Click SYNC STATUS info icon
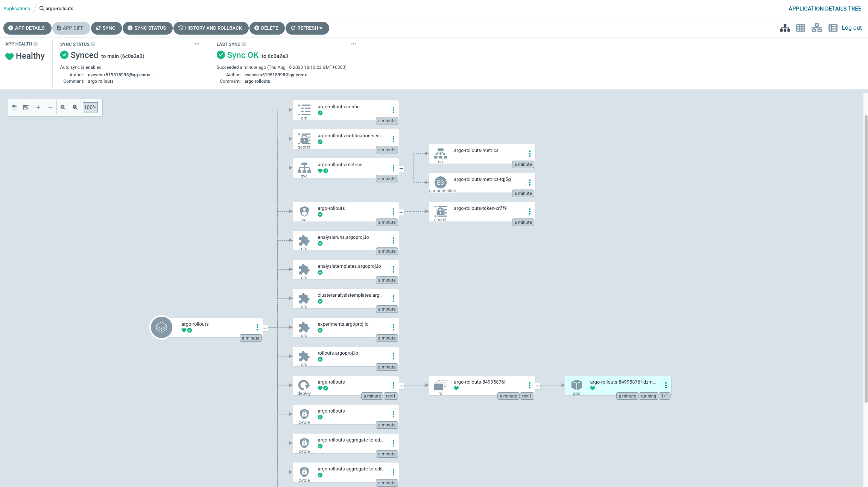Viewport: 868px width, 487px height. tap(93, 44)
